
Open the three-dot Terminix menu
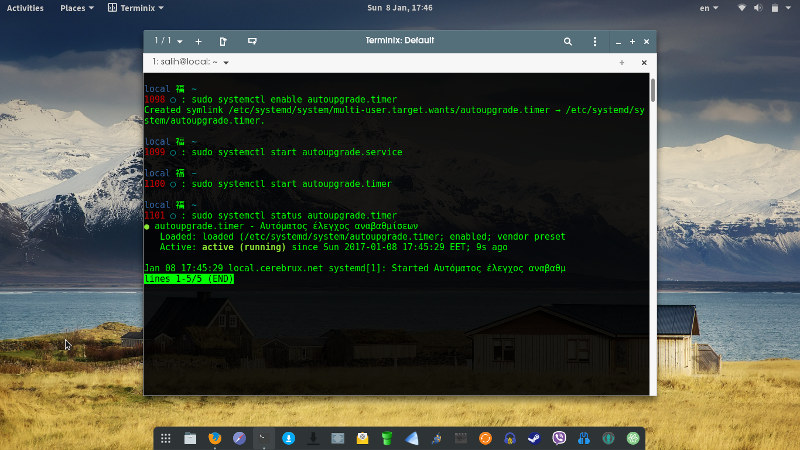coord(595,42)
